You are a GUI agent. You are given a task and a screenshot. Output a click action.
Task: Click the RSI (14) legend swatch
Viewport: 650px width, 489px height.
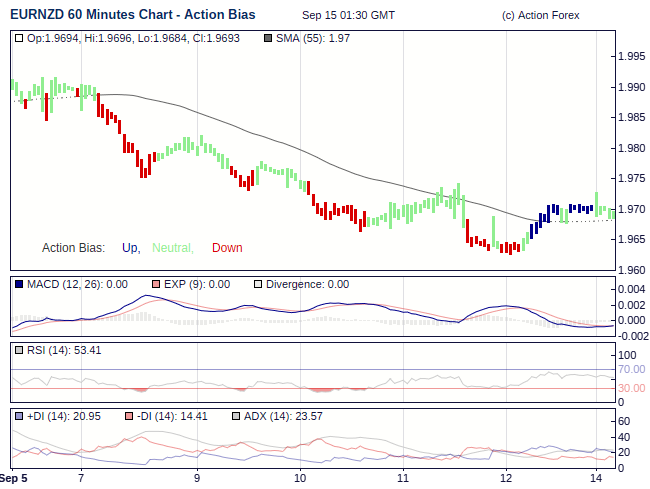click(x=19, y=350)
